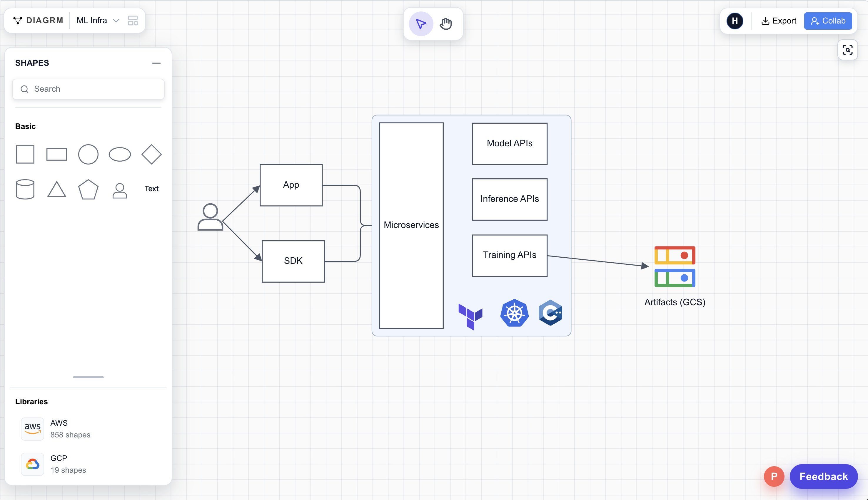Select the GCS storage icon
The height and width of the screenshot is (500, 868).
pos(675,266)
